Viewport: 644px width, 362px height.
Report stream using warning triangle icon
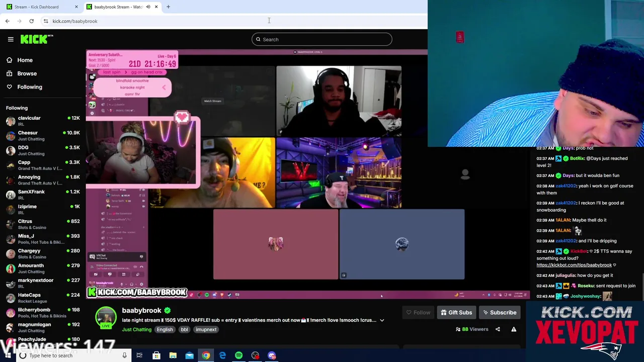coord(514,329)
